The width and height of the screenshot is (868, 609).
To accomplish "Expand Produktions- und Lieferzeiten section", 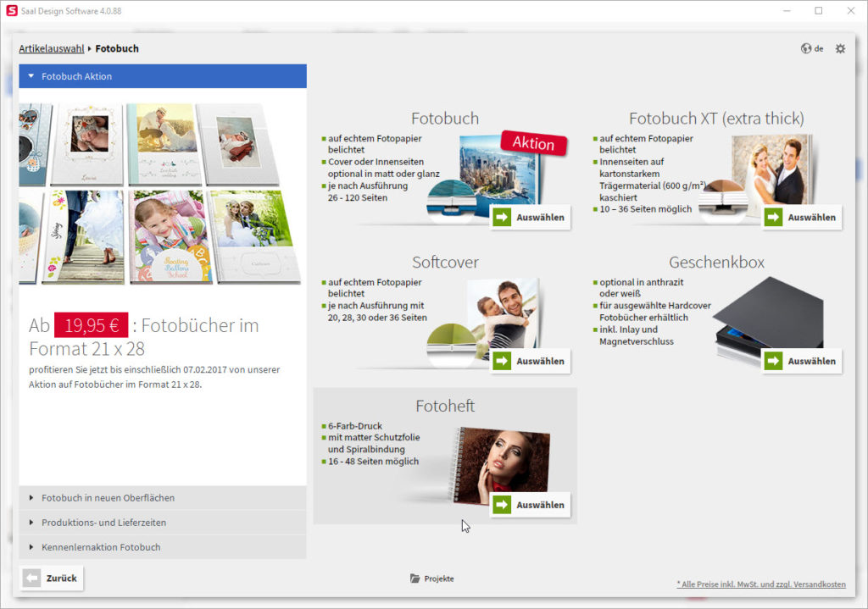I will click(163, 522).
